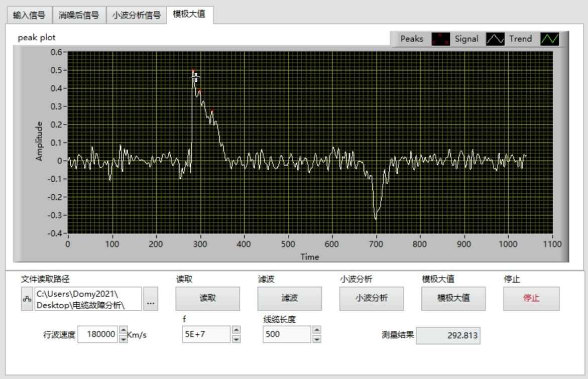Decrement the 行波速度 value with the down arrow

[x=123, y=338]
